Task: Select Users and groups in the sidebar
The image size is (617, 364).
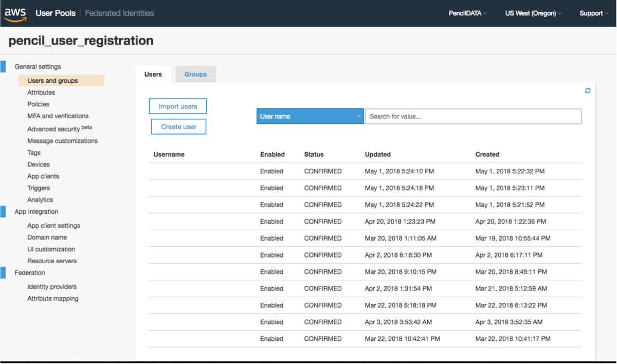Action: click(61, 81)
